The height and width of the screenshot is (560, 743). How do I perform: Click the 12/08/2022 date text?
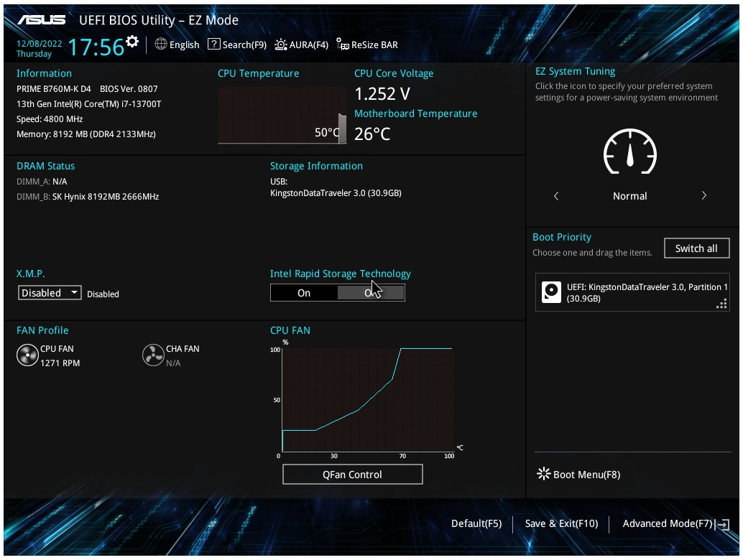point(40,44)
